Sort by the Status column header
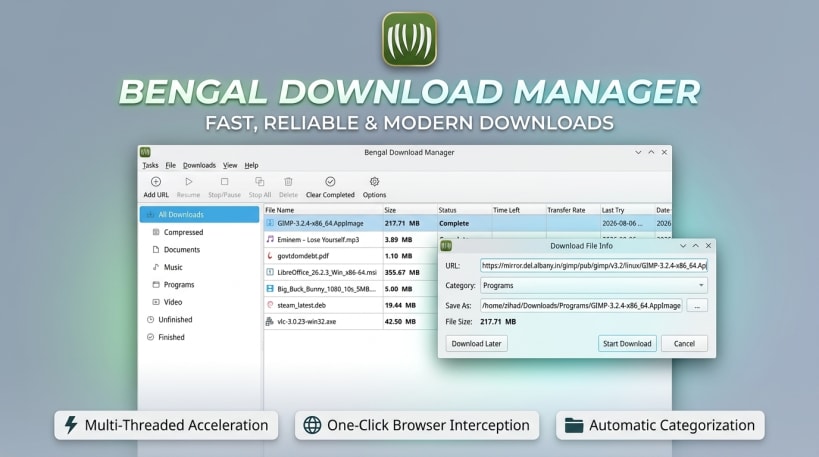The image size is (819, 457). pyautogui.click(x=464, y=210)
